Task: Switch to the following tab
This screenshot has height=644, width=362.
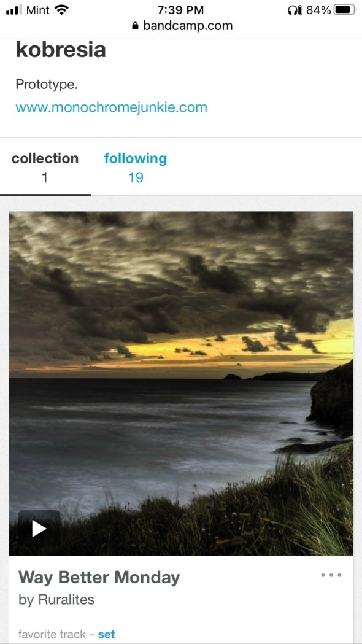Action: tap(136, 168)
